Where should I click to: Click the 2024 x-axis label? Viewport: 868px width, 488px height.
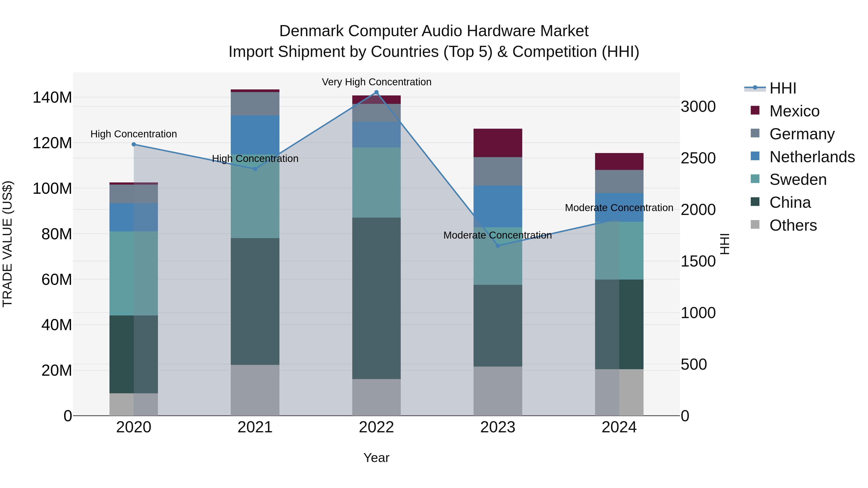pos(619,427)
